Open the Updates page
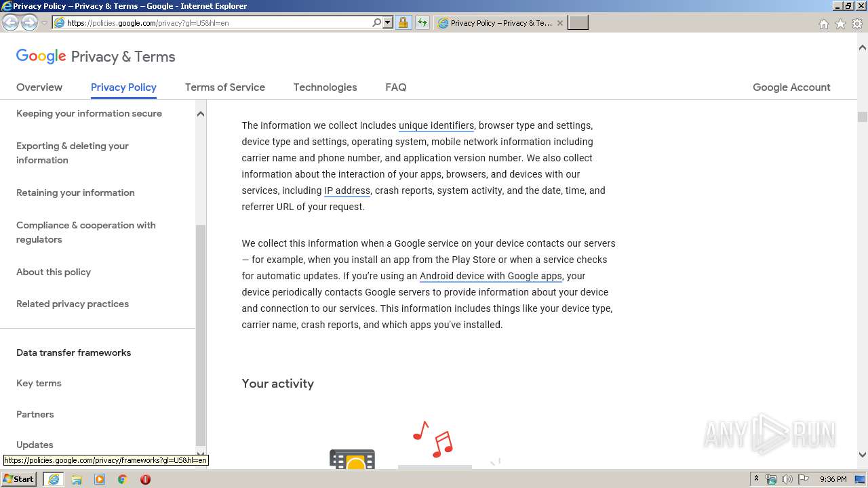Viewport: 868px width, 488px height. pos(35,445)
